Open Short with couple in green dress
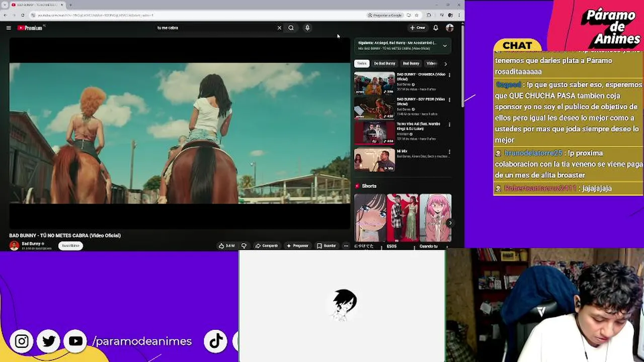Image resolution: width=644 pixels, height=362 pixels. click(x=403, y=218)
